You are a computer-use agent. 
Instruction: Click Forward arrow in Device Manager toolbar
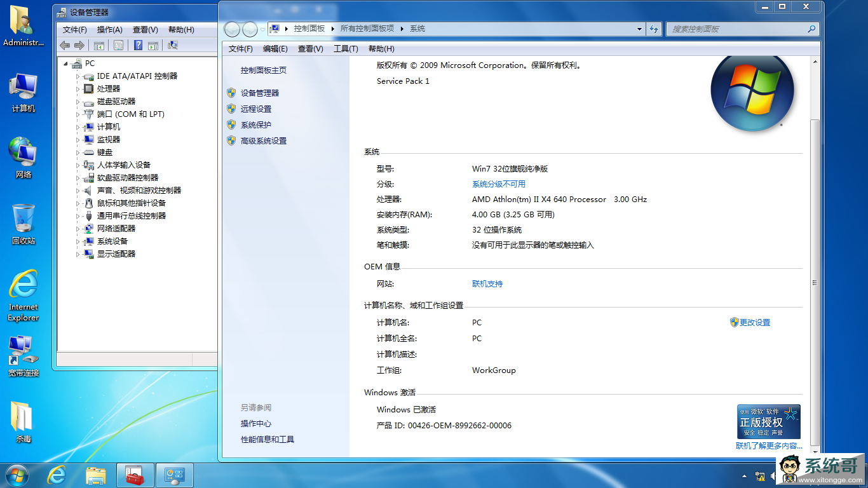pos(79,45)
